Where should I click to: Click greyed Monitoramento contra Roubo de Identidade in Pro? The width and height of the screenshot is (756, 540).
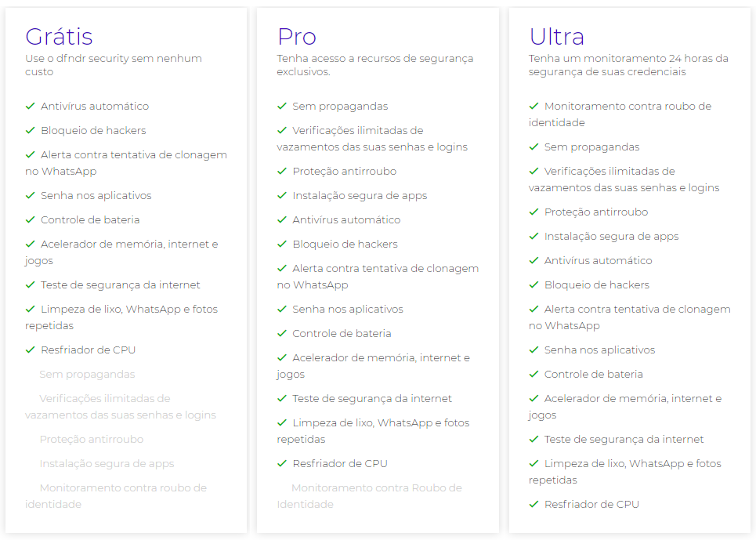pos(369,495)
